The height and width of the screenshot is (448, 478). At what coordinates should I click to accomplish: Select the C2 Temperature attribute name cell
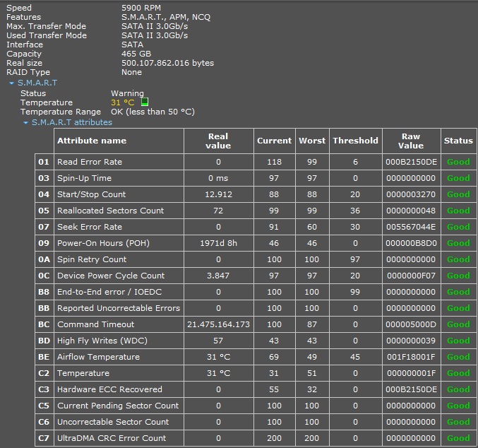pyautogui.click(x=119, y=373)
